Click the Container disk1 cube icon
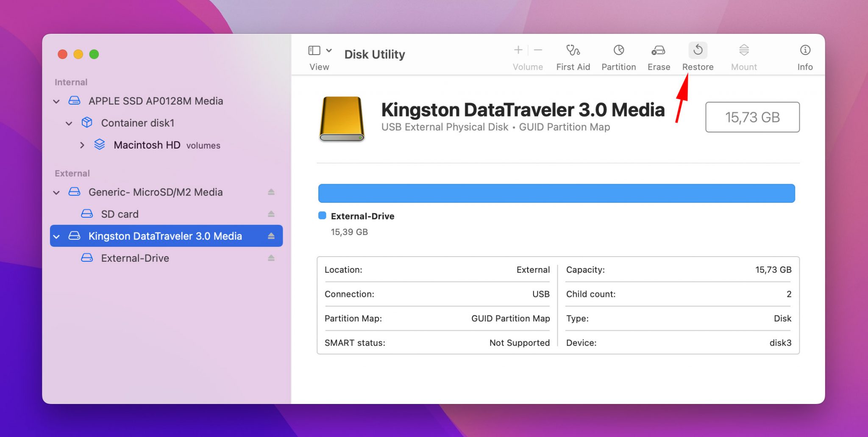The width and height of the screenshot is (868, 437). click(87, 123)
